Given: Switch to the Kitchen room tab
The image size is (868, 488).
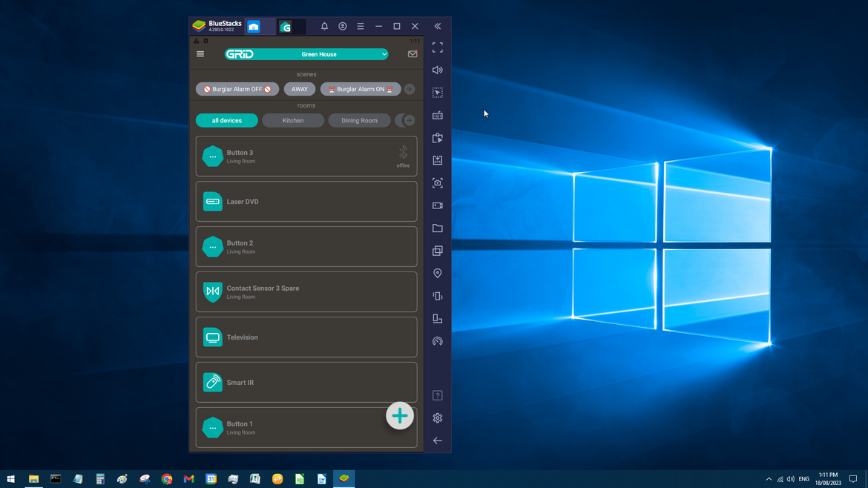Looking at the screenshot, I should click(293, 120).
